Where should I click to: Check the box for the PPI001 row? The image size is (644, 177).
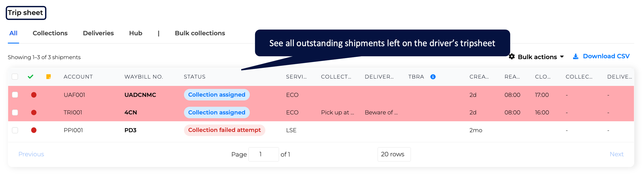15,130
